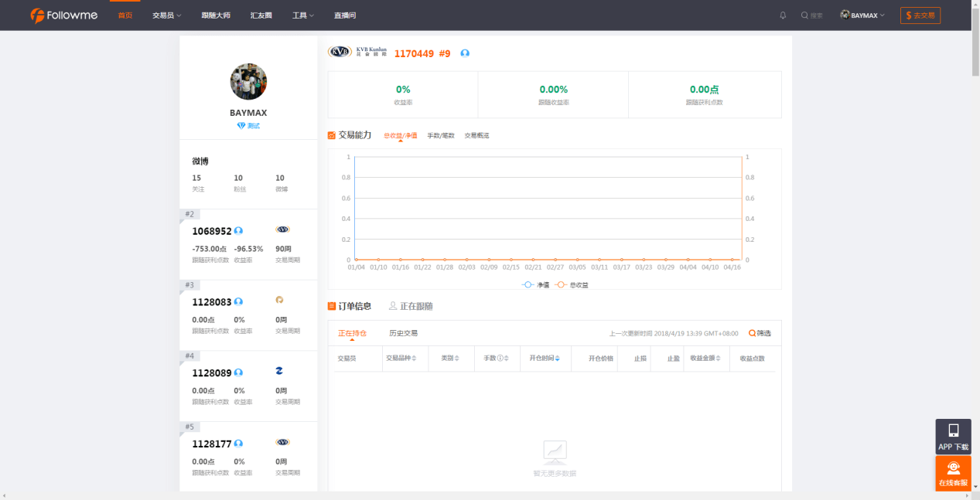This screenshot has width=980, height=500.
Task: Open account 1128083 link
Action: point(212,302)
